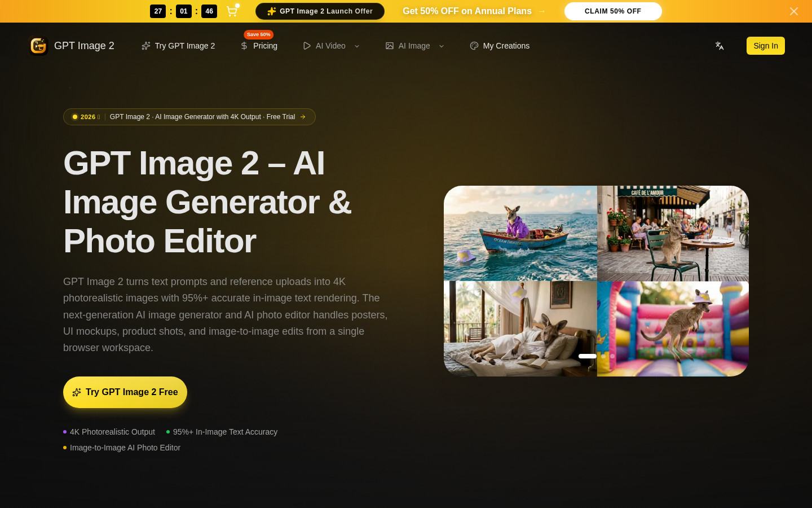Click the countdown minutes box showing 01
Image resolution: width=812 pixels, height=508 pixels.
coord(184,11)
